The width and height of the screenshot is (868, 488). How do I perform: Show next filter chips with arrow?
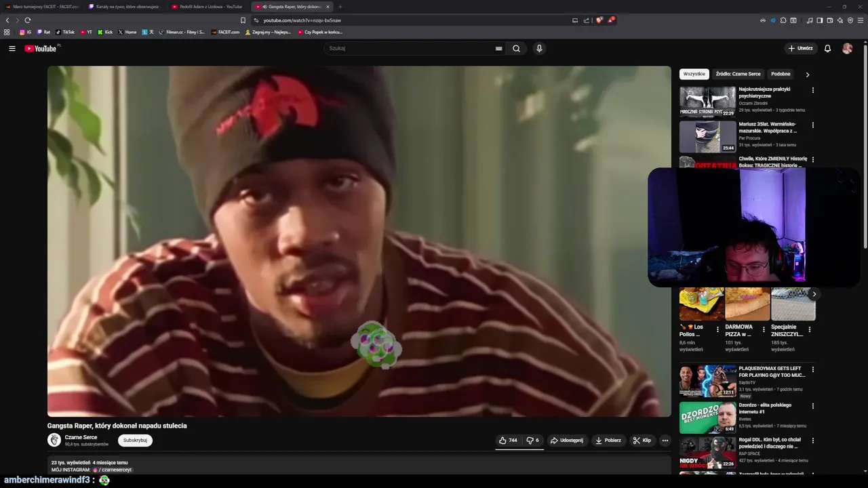point(807,75)
